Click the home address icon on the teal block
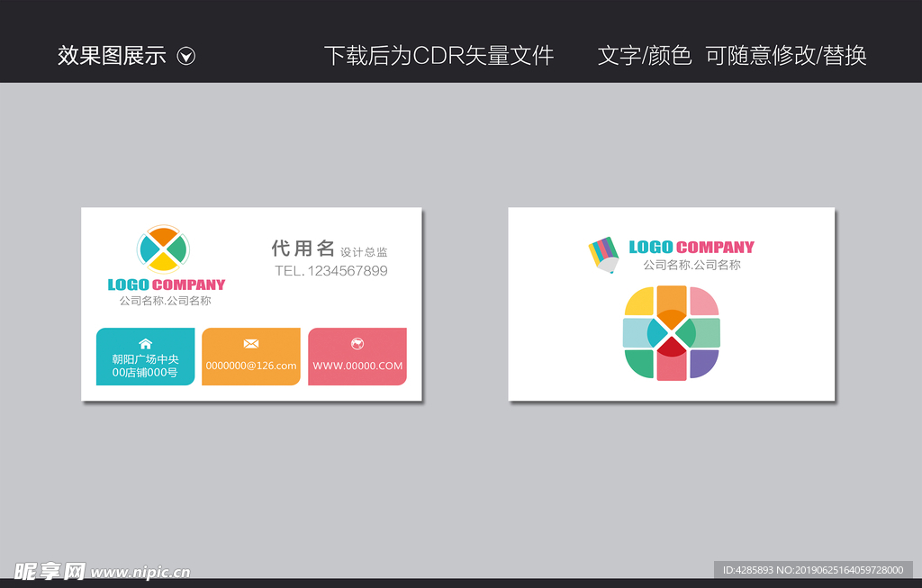Viewport: 922px width, 588px height. 146,344
